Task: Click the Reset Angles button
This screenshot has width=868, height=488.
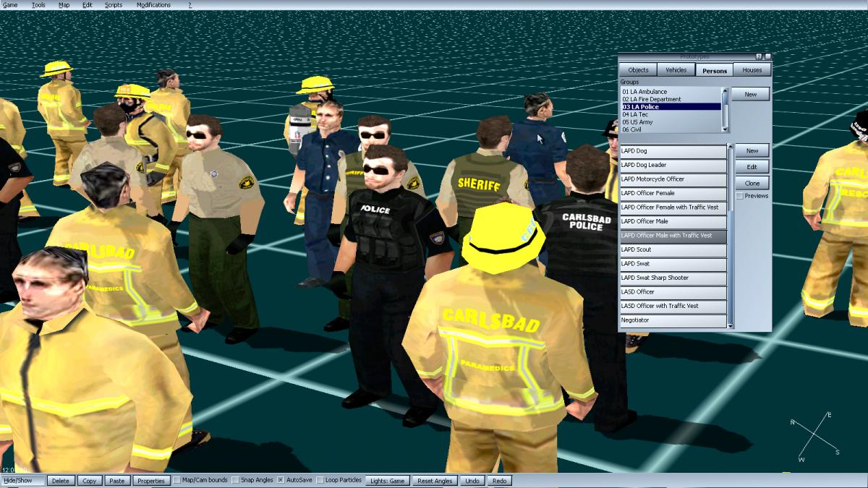Action: 435,481
